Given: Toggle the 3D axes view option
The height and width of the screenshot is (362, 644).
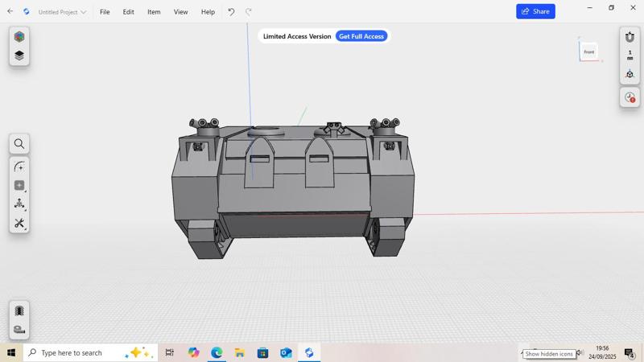Looking at the screenshot, I should pos(630,74).
